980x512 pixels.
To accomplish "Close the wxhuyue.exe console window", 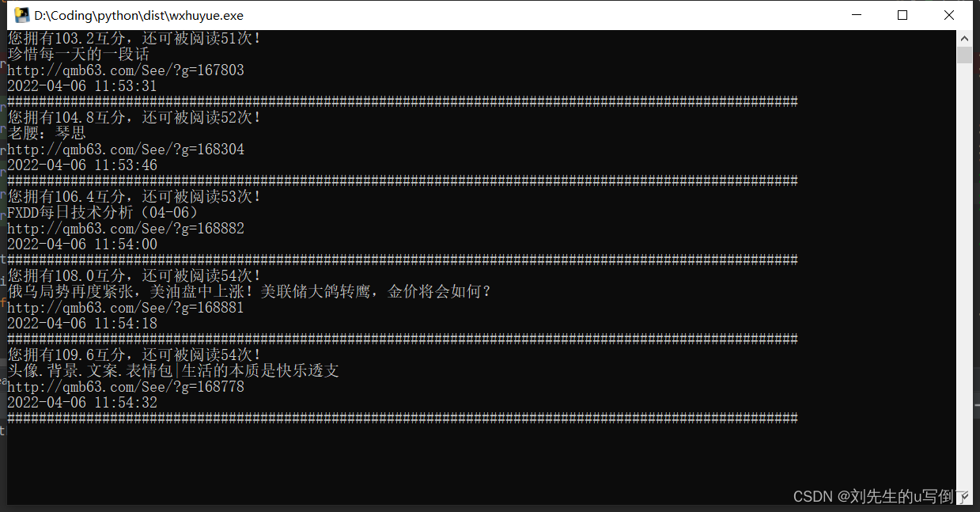I will pos(949,15).
